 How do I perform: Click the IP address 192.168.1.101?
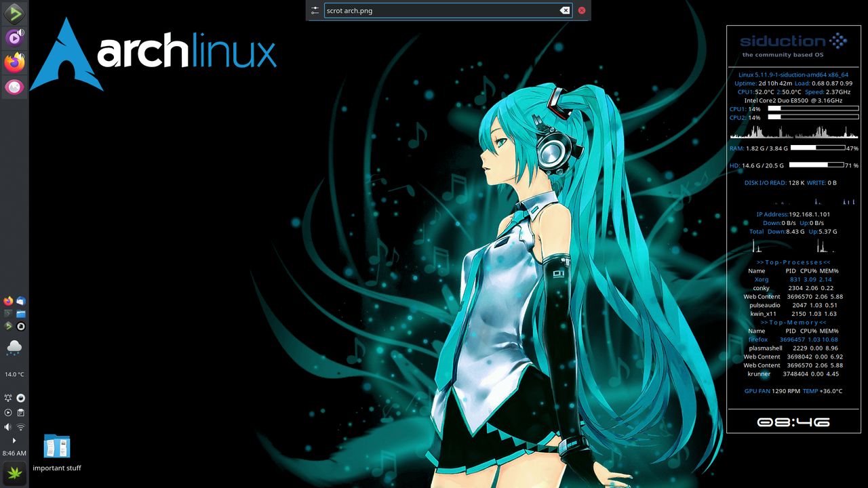[809, 214]
